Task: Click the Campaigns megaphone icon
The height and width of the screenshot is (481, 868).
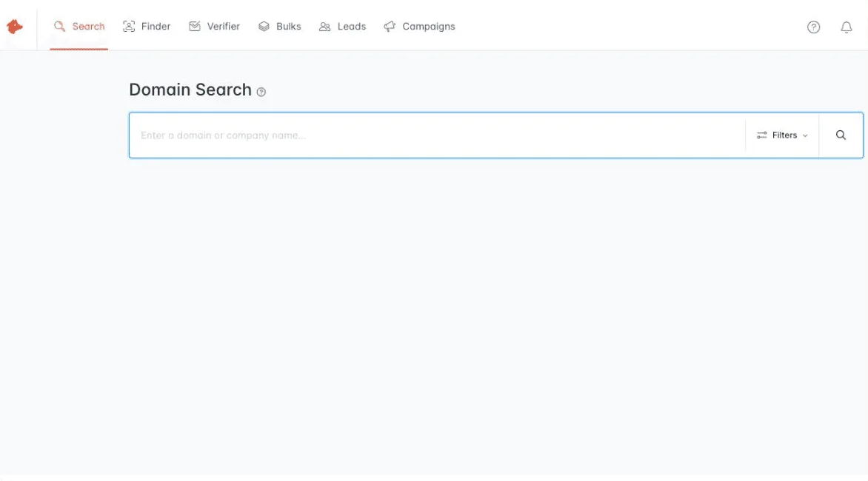Action: [388, 26]
